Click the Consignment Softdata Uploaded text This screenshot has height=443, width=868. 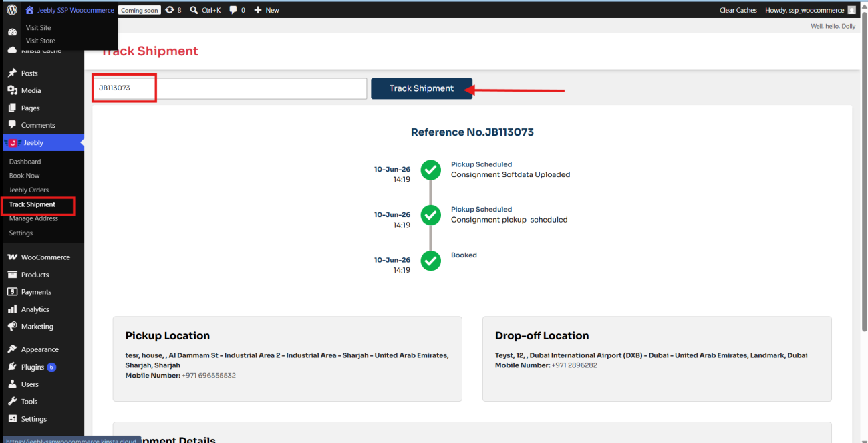coord(511,174)
